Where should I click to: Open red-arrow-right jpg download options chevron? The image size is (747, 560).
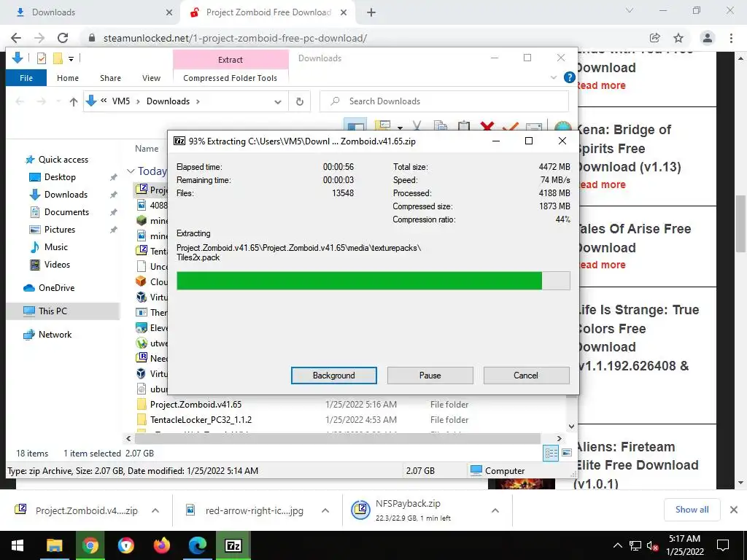325,510
